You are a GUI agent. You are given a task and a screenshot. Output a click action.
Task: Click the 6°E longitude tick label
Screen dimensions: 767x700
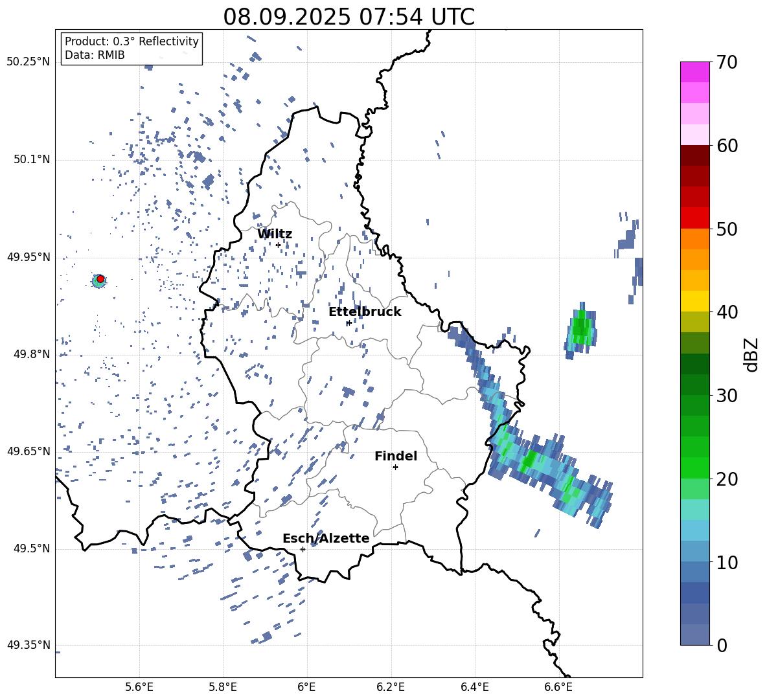tap(306, 687)
